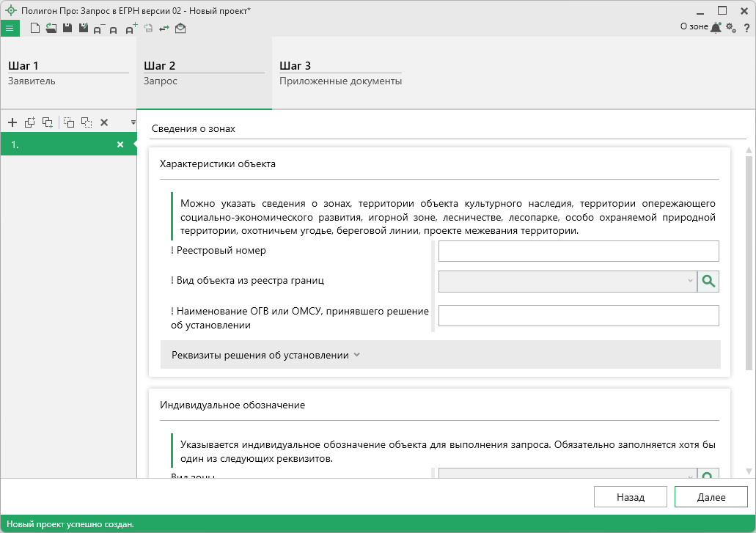Switch to Шаг 1 Заявитель tab
The height and width of the screenshot is (533, 756).
(68, 73)
